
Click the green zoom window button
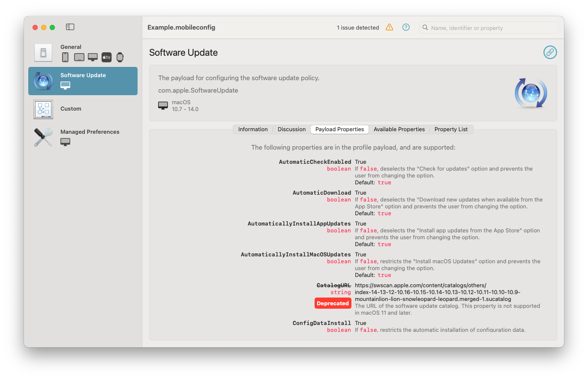click(52, 27)
